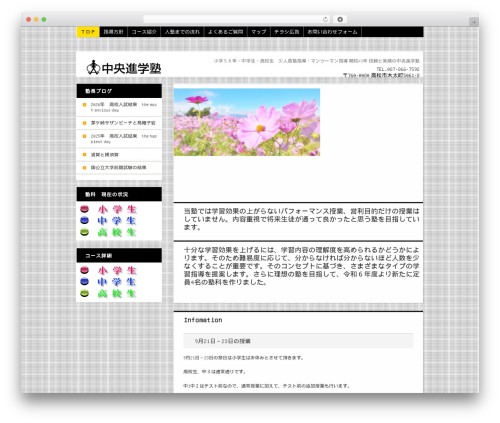
Task: Reload the page with browser refresh icon
Action: [325, 19]
